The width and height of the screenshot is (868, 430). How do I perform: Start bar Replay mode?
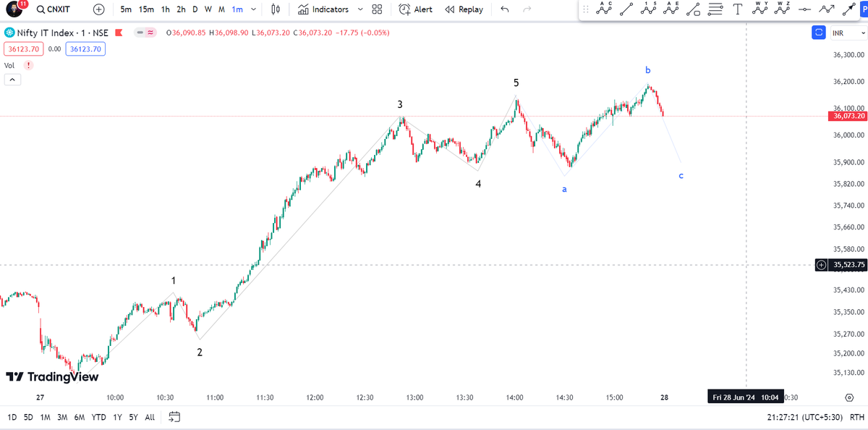click(464, 9)
